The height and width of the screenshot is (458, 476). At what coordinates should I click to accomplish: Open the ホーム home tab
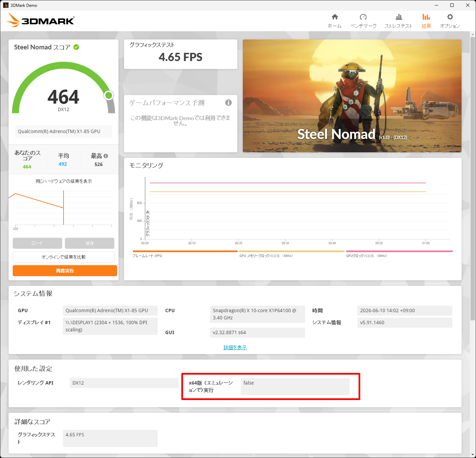[x=335, y=21]
